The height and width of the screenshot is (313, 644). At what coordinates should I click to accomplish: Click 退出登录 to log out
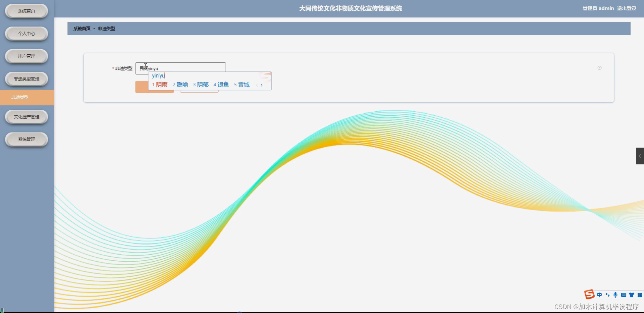click(x=626, y=8)
